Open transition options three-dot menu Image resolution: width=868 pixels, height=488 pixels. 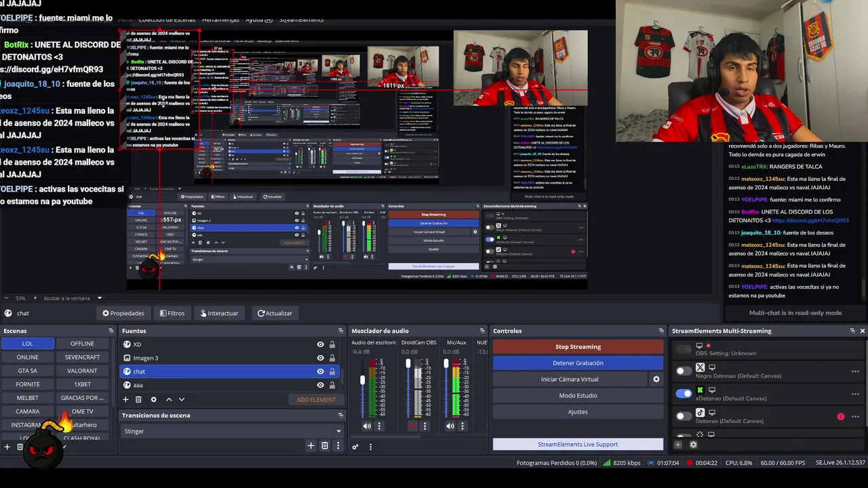[x=338, y=445]
